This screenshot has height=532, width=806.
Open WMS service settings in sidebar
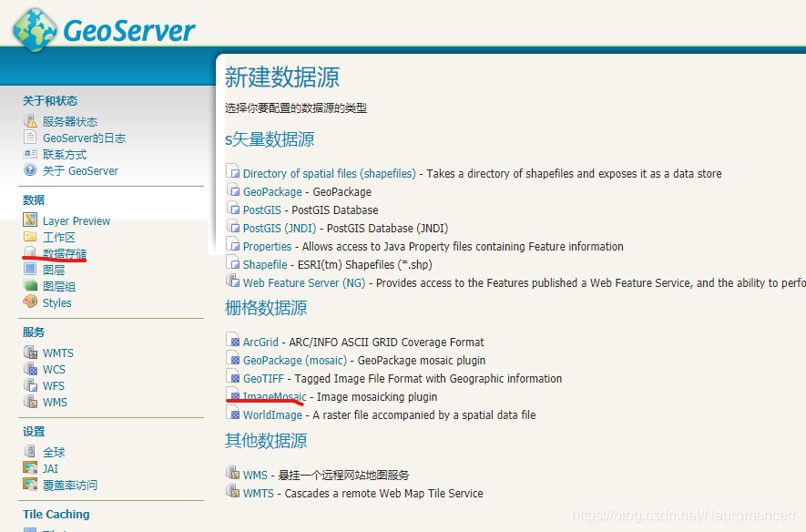(x=55, y=403)
